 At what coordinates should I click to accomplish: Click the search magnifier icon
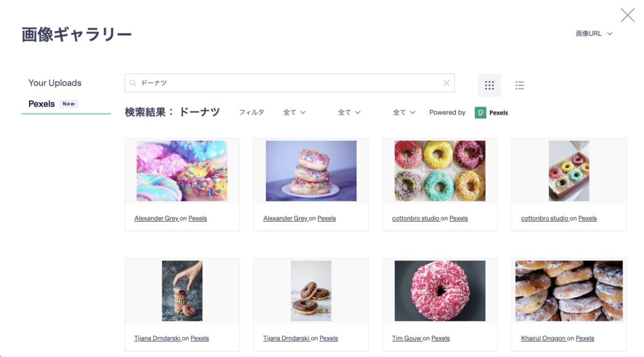[133, 83]
